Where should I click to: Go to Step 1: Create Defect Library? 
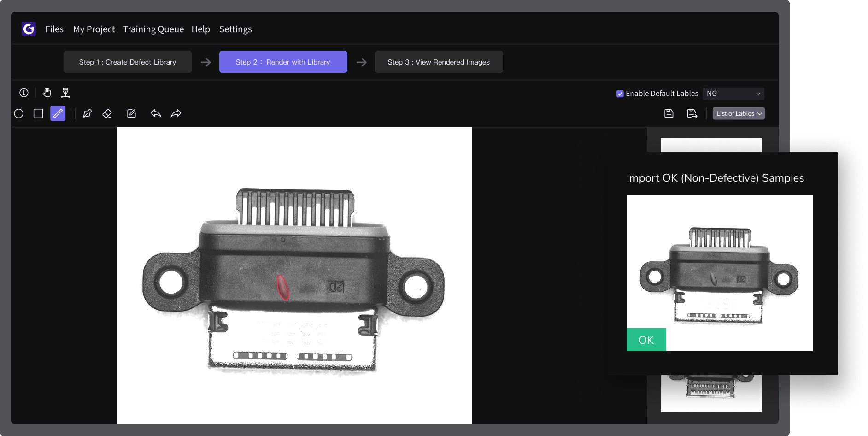[x=128, y=62]
